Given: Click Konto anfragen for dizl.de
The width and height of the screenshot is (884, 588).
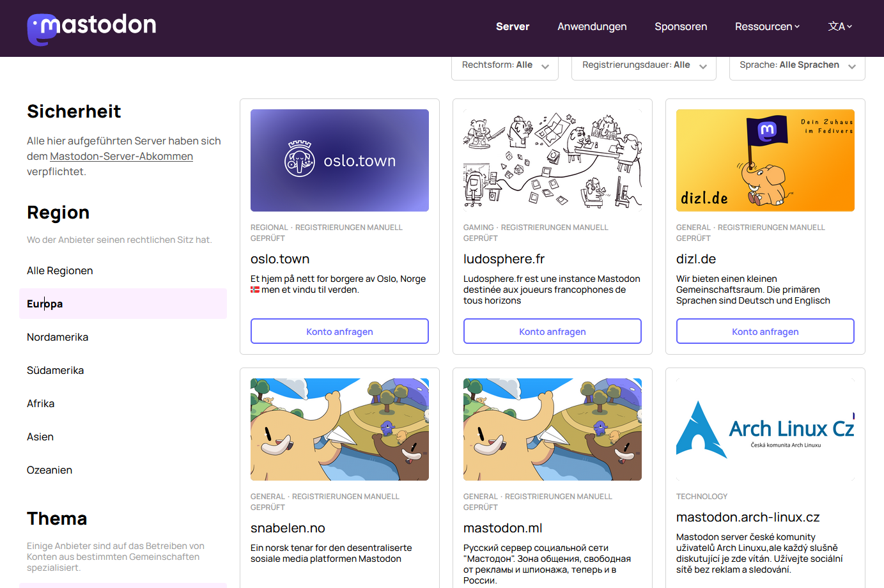Looking at the screenshot, I should pyautogui.click(x=765, y=331).
